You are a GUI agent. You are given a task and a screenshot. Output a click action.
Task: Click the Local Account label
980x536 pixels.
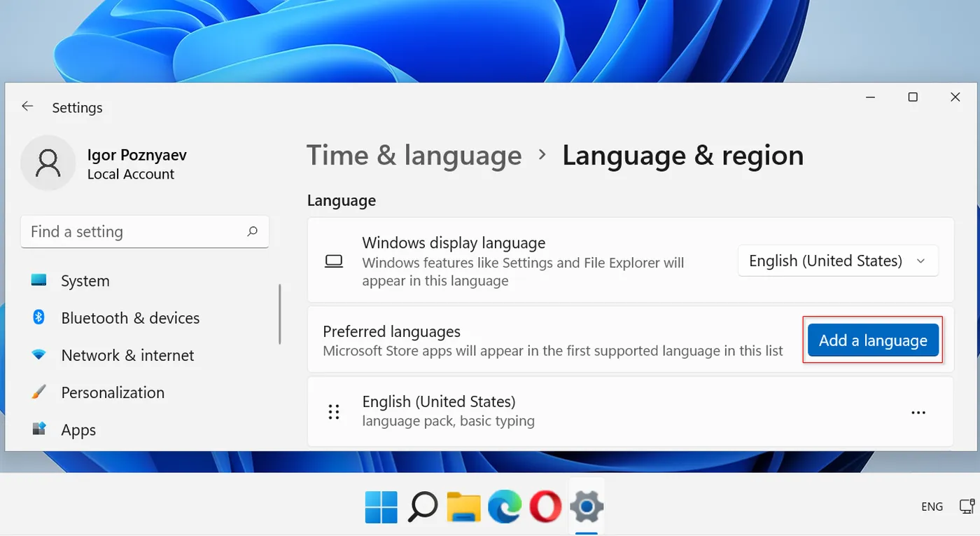point(131,174)
